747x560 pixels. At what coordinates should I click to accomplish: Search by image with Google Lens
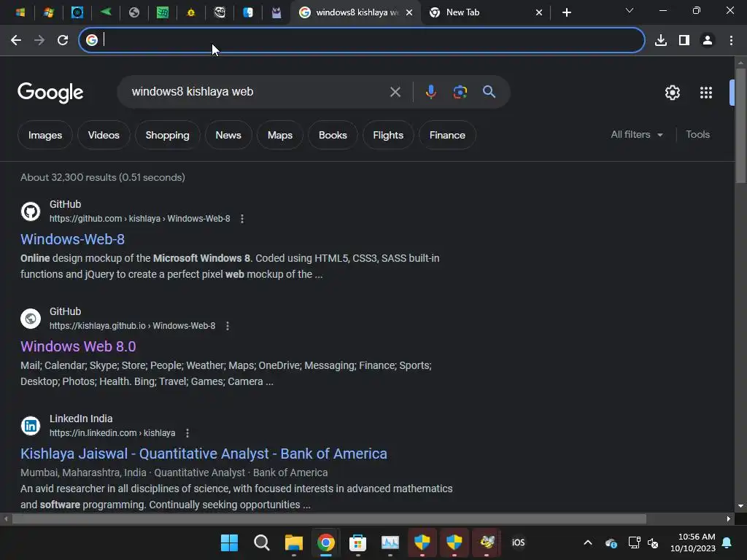point(460,92)
